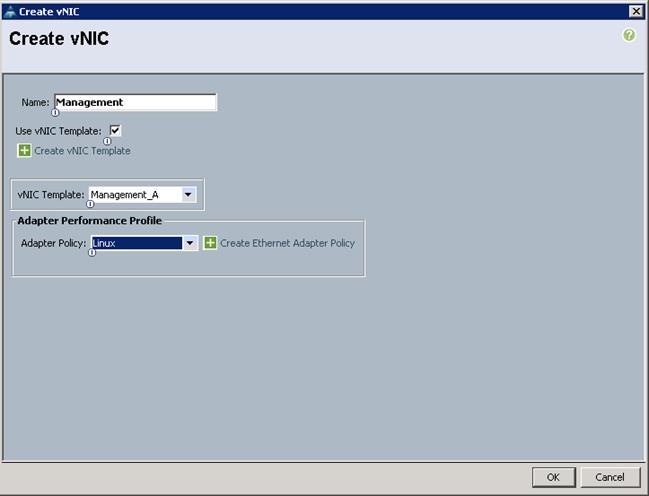Viewport: 649px width, 496px height.
Task: Open the Adapter Policy dropdown arrow
Action: [190, 243]
